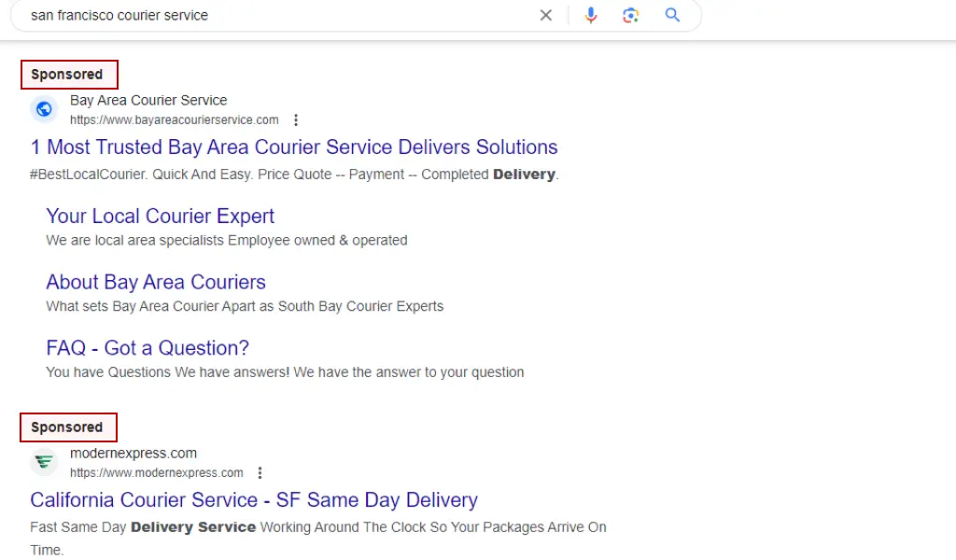Open three-dot menu beside bayareacourierservice.com URL
Image resolution: width=956 pixels, height=560 pixels.
point(296,120)
